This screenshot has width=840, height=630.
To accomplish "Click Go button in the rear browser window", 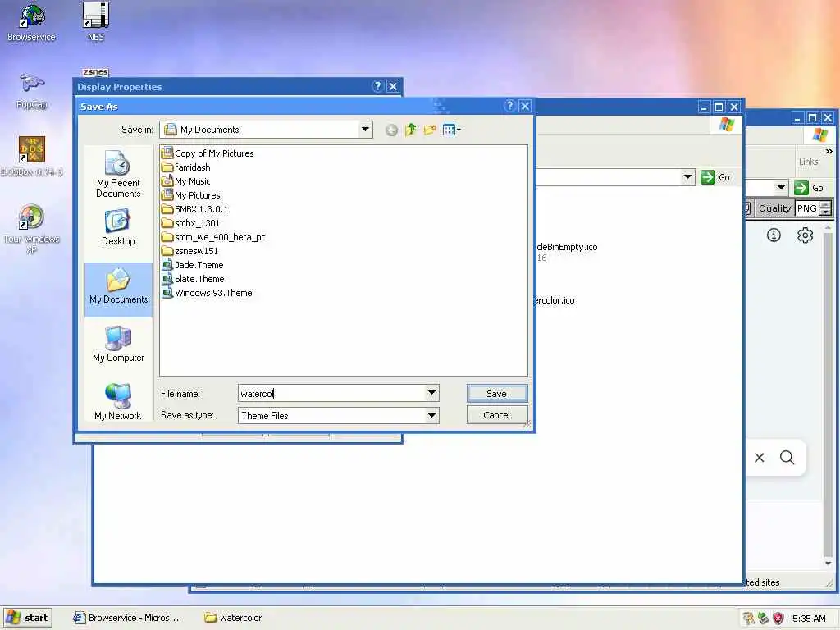I will (x=809, y=188).
